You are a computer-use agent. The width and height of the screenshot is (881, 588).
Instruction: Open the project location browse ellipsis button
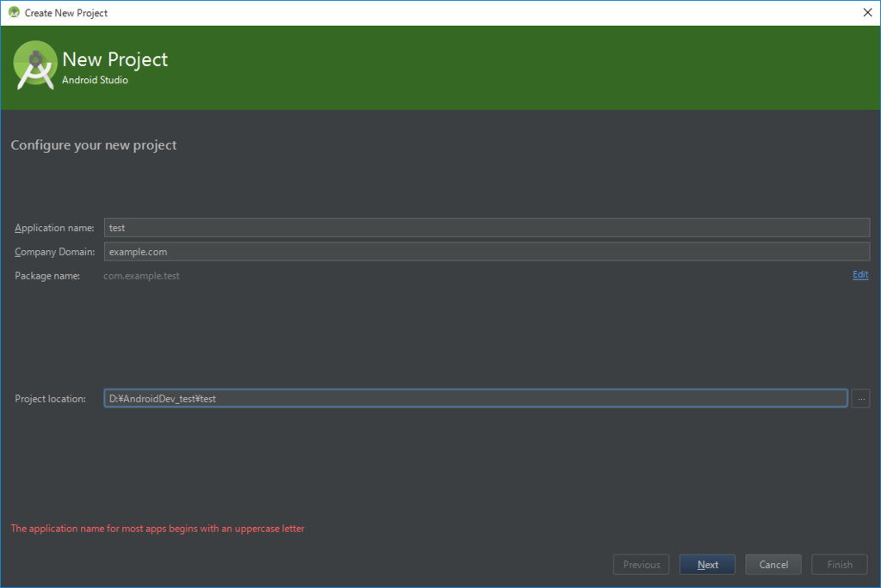click(x=860, y=399)
